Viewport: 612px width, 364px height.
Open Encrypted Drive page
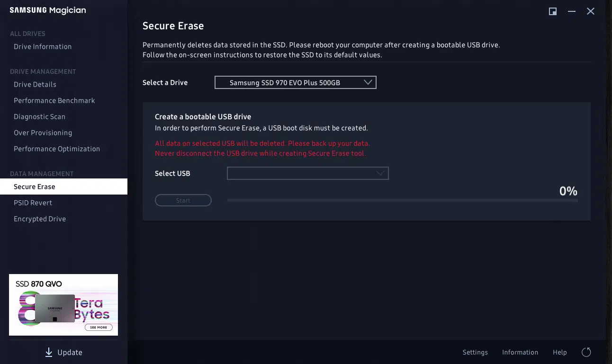pos(40,219)
